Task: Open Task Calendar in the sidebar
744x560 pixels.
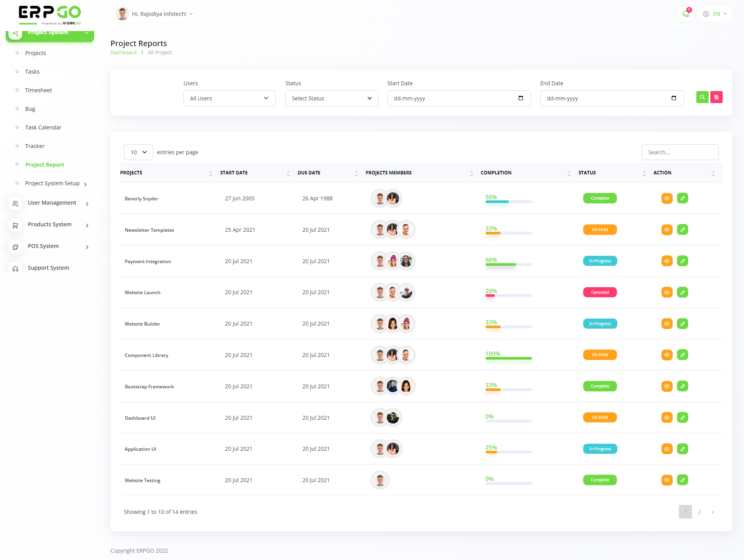Action: pos(43,128)
